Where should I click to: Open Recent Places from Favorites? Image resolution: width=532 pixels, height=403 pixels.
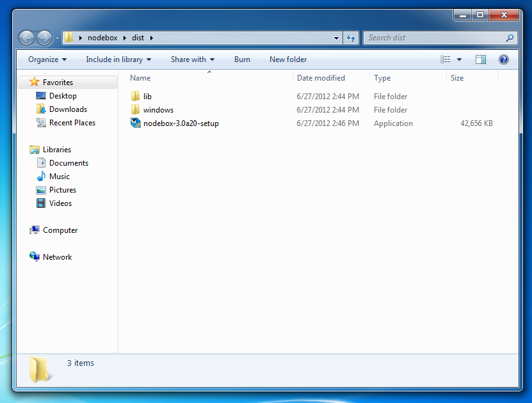(72, 123)
